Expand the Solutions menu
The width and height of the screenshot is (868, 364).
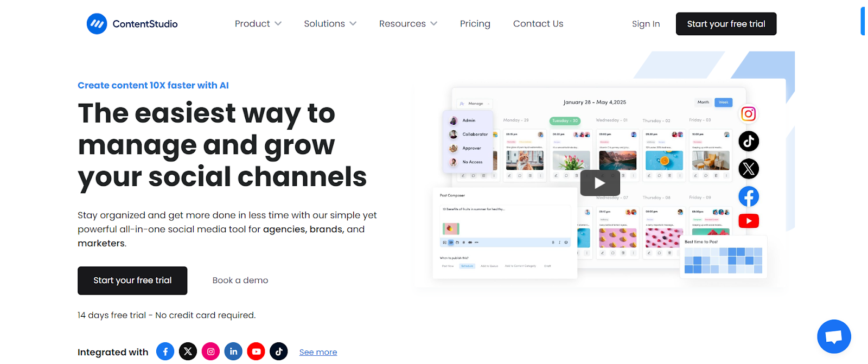point(330,24)
